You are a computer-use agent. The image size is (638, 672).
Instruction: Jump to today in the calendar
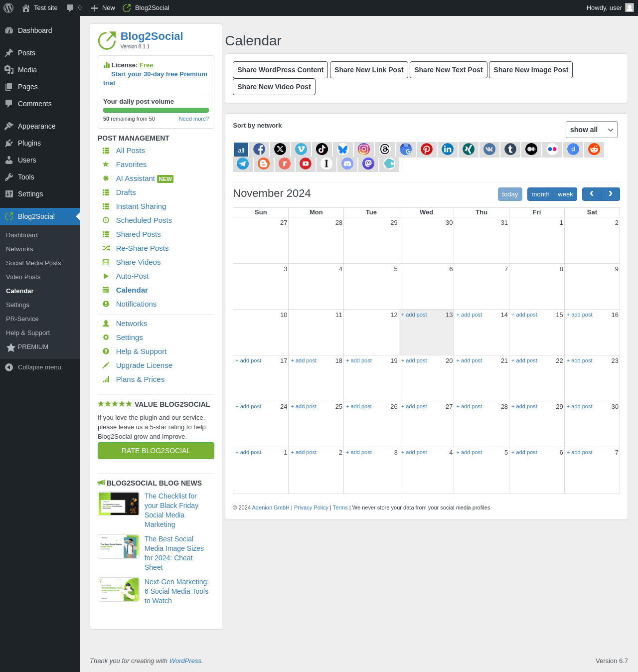510,194
